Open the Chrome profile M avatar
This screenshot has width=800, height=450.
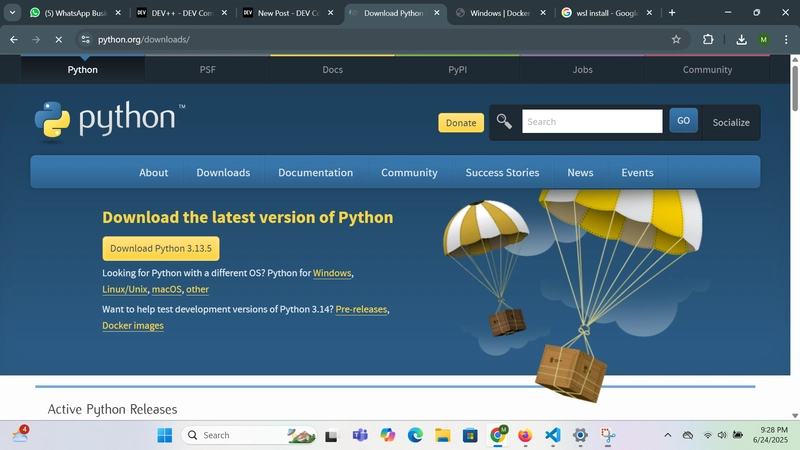pos(764,39)
